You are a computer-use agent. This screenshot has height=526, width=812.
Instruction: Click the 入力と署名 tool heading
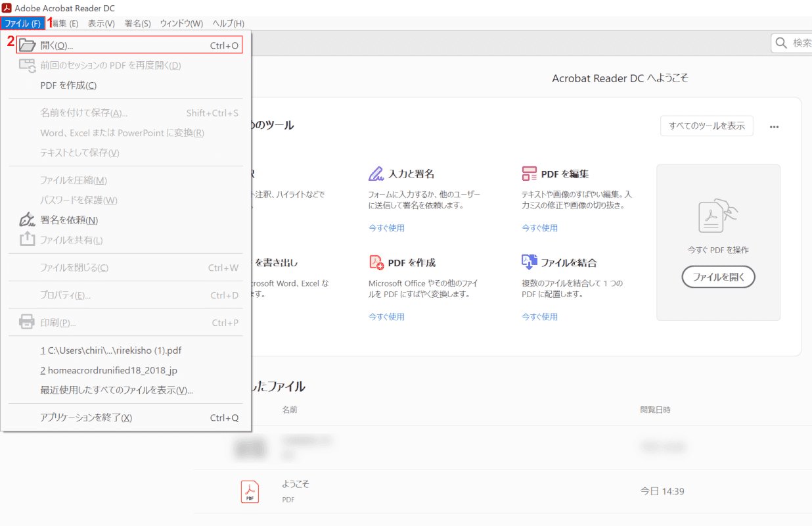point(411,174)
